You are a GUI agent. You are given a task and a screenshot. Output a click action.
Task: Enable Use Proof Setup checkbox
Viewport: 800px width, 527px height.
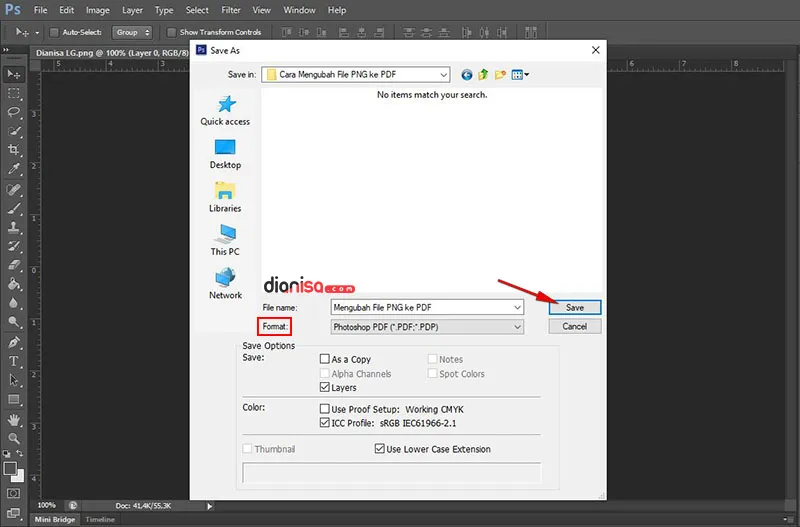pos(324,409)
